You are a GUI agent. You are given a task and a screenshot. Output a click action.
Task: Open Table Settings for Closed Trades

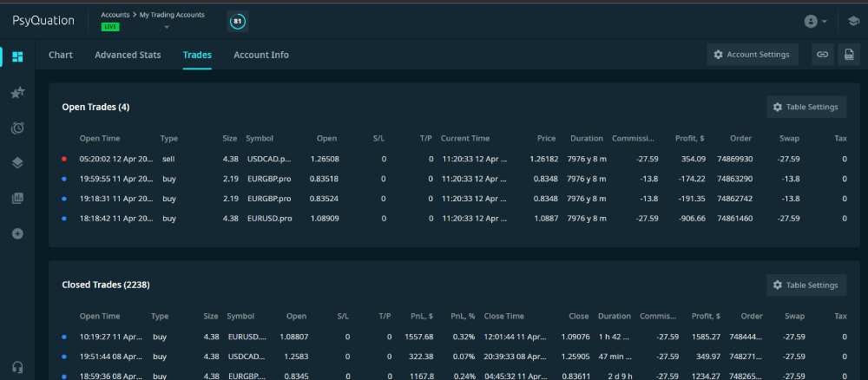pyautogui.click(x=806, y=285)
